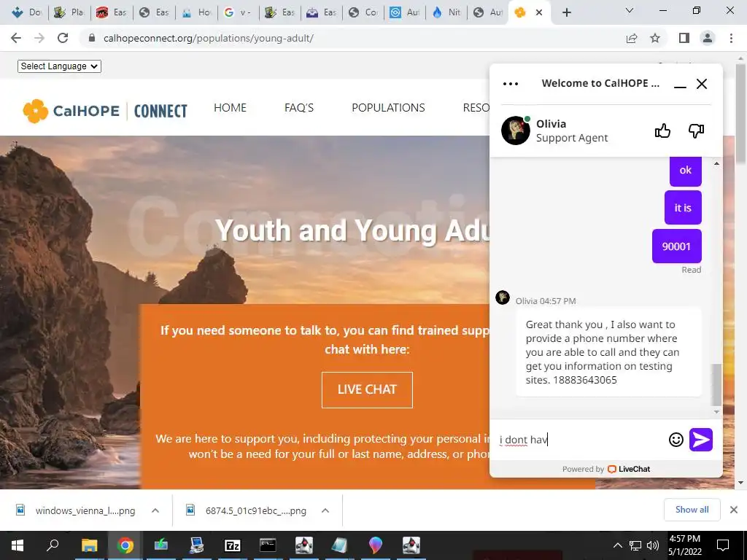Click the Chrome taskbar icon

tap(125, 545)
